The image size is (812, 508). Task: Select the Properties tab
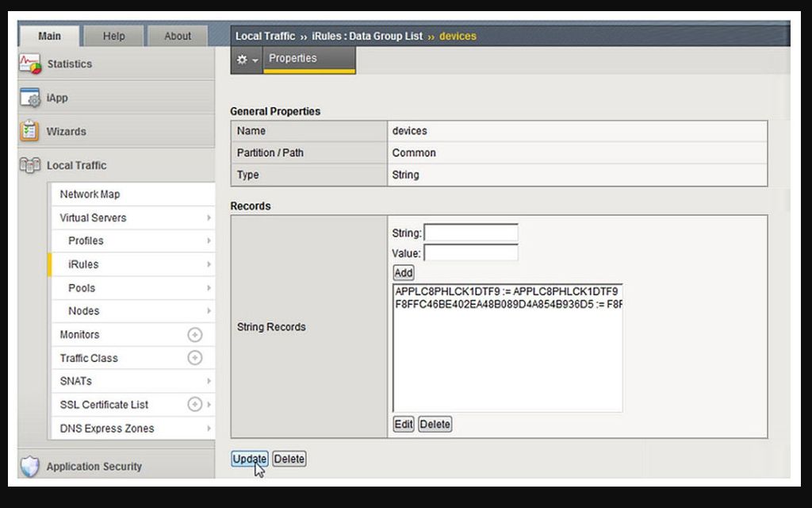[293, 57]
